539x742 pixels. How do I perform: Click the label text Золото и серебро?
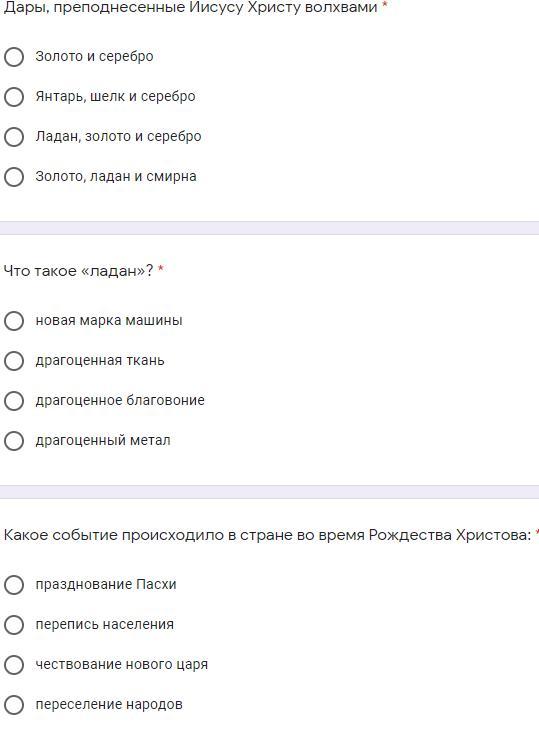(94, 56)
